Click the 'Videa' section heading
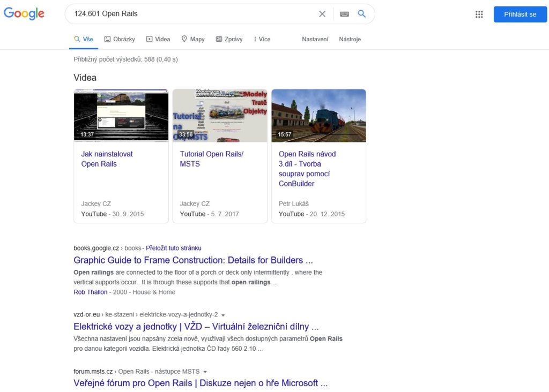The height and width of the screenshot is (392, 549). (85, 78)
